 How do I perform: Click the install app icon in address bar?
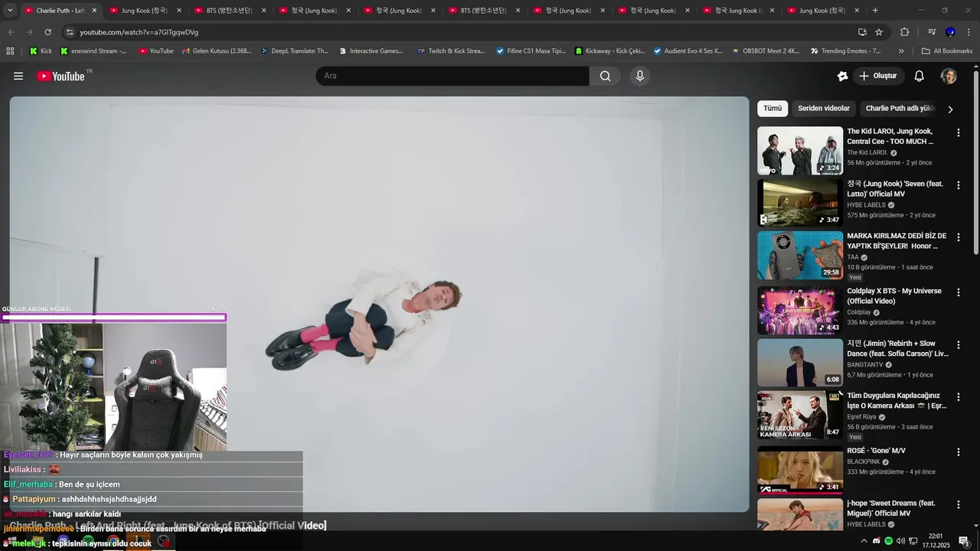coord(862,32)
